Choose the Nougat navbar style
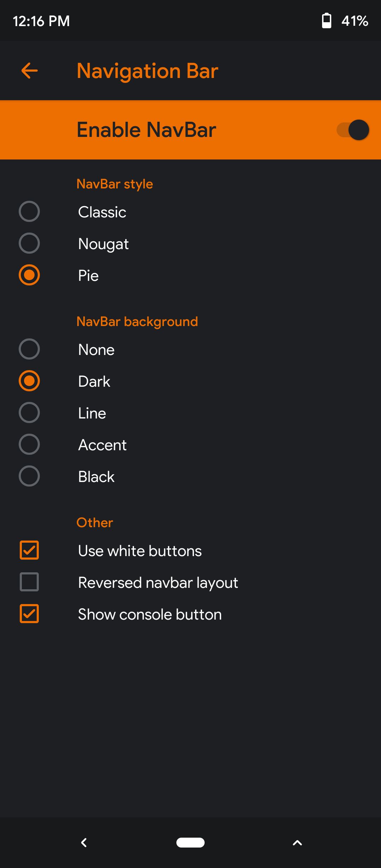This screenshot has height=868, width=381. tap(29, 243)
